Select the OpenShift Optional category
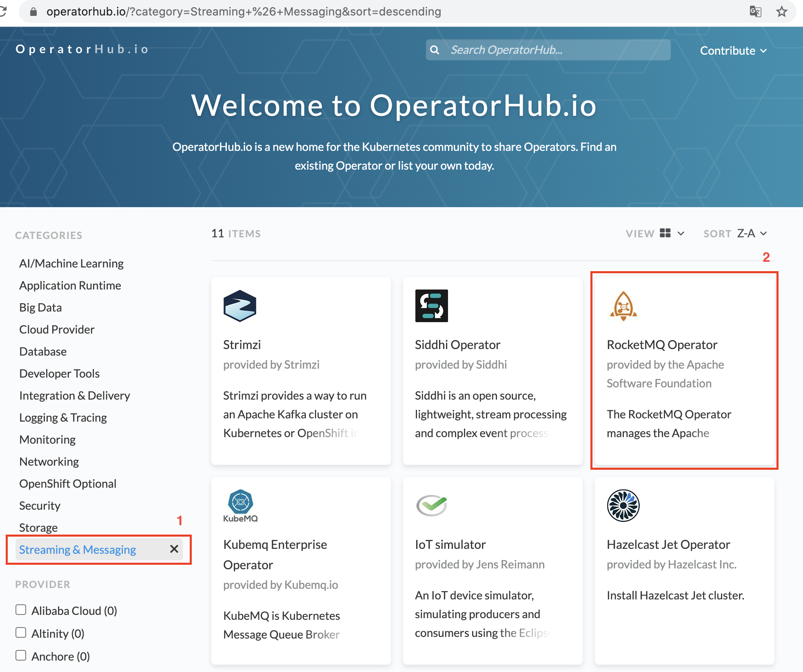803x672 pixels. coord(68,484)
